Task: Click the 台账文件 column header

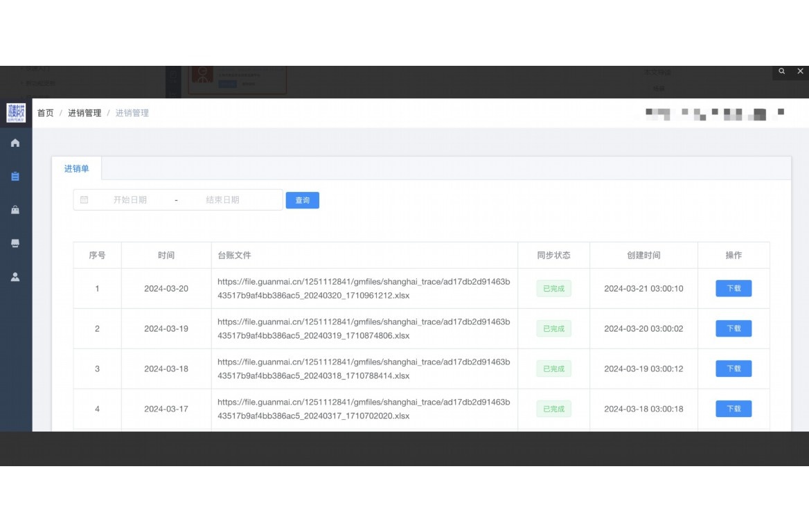Action: click(234, 255)
